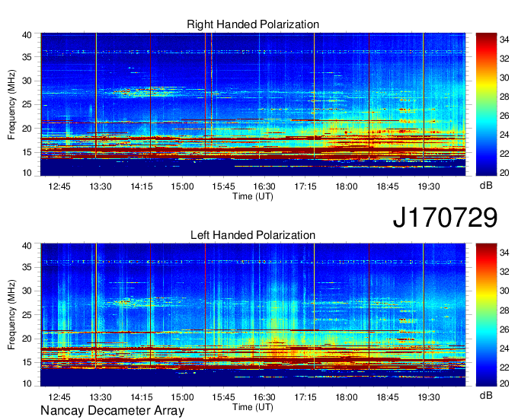This screenshot has height=420, width=518.
Task: Click 19:30 time tick on Left Handed plot
Action: (x=428, y=397)
